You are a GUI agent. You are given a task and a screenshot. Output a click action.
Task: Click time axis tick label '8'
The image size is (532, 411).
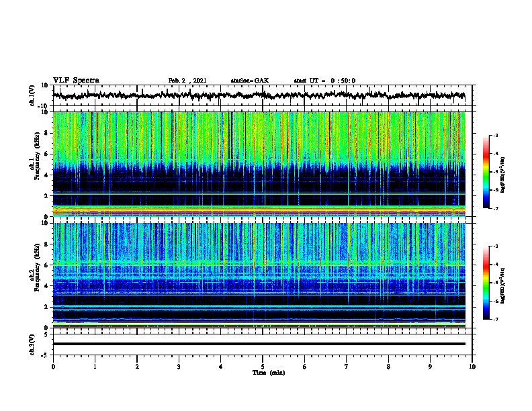tap(388, 367)
